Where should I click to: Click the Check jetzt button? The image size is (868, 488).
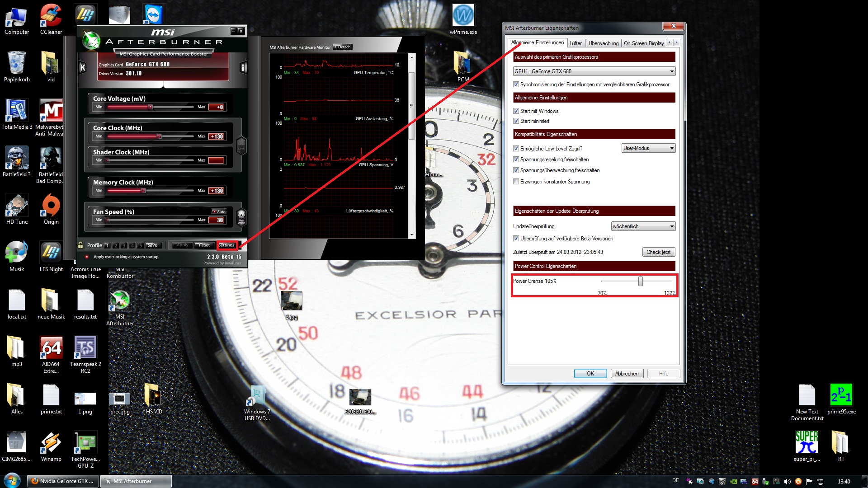[658, 252]
